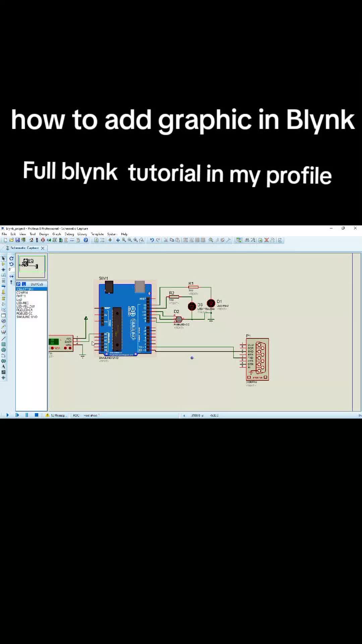Click the Home Page toolbar icon
Image resolution: width=362 pixels, height=644 pixels.
pos(31,240)
